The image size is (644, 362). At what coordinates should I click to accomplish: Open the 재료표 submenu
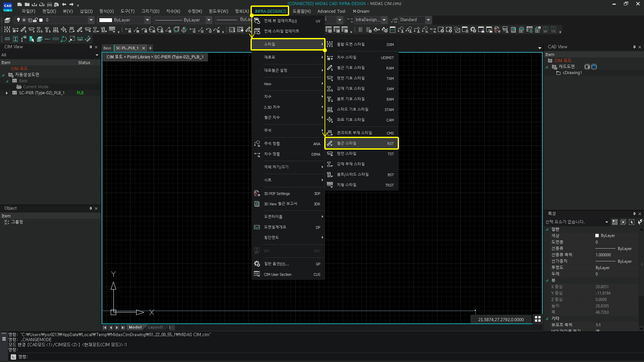(x=288, y=57)
